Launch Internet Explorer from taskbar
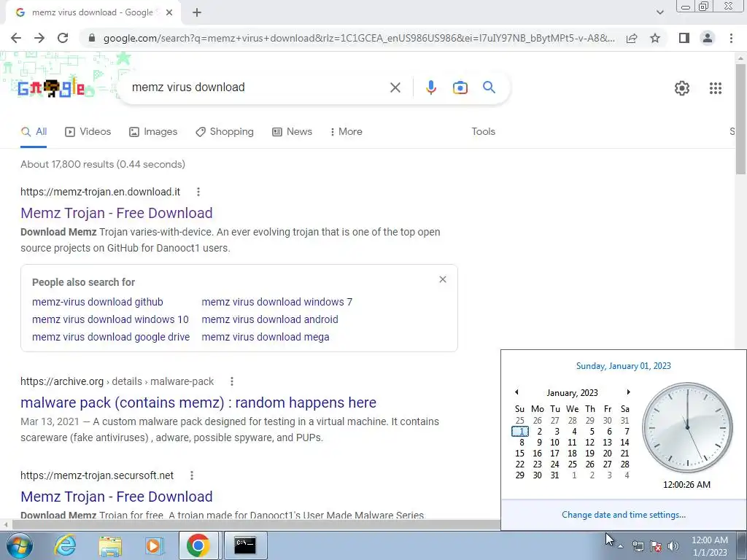Viewport: 747px width, 560px height. pos(65,545)
